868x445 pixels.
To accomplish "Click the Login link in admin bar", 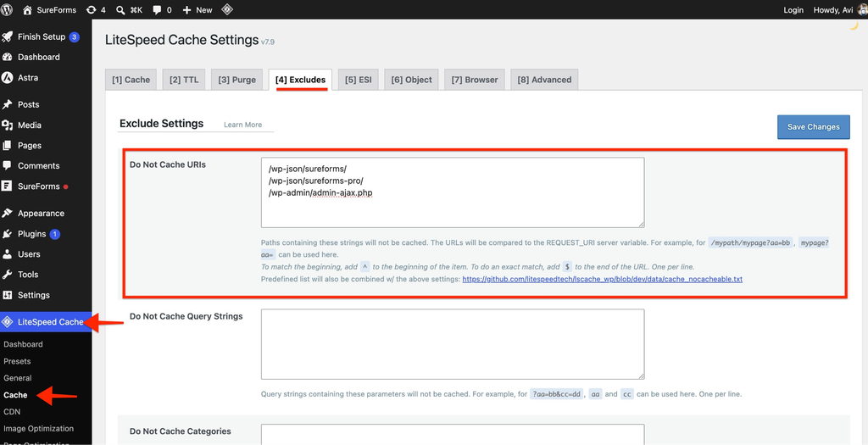I will click(x=793, y=9).
